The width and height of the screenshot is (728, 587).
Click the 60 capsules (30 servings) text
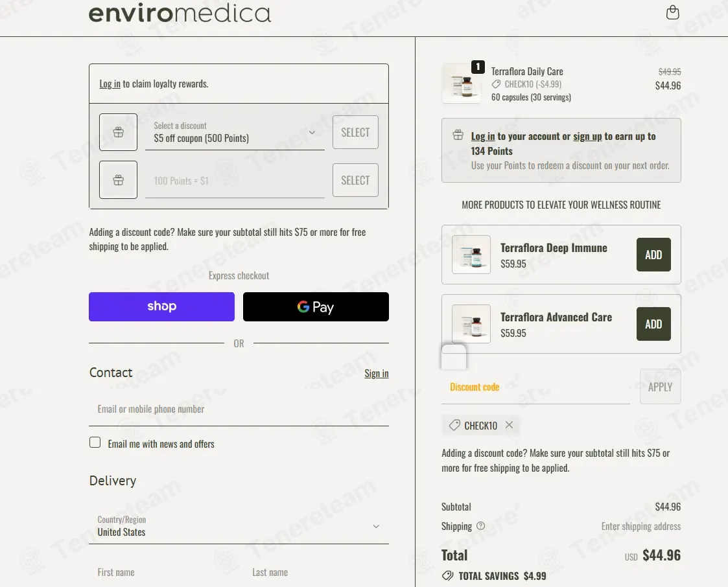(x=531, y=97)
